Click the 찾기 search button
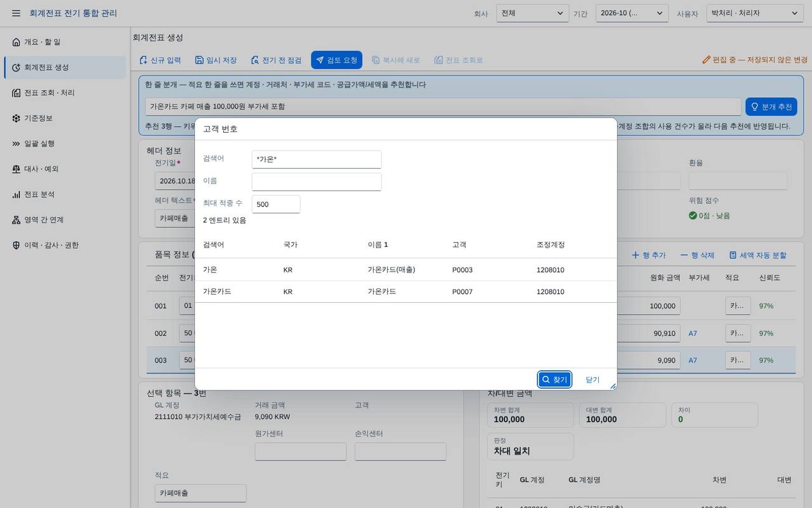 pos(554,380)
